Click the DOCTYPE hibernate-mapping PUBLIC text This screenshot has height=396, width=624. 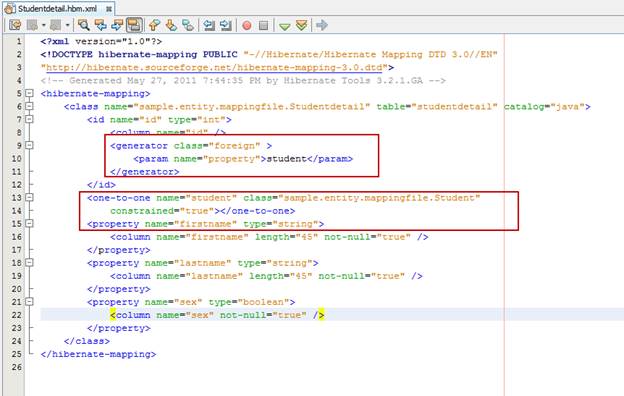[139, 54]
